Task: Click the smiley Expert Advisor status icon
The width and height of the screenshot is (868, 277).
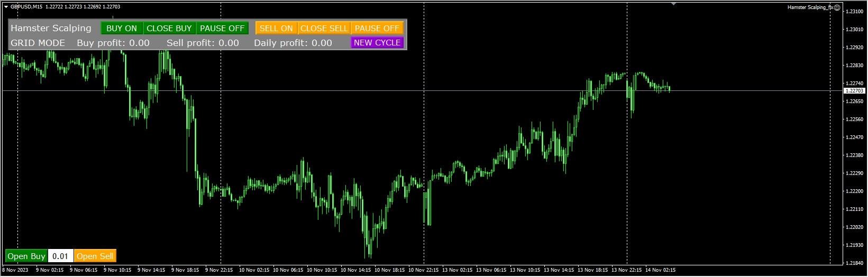Action: coord(837,7)
